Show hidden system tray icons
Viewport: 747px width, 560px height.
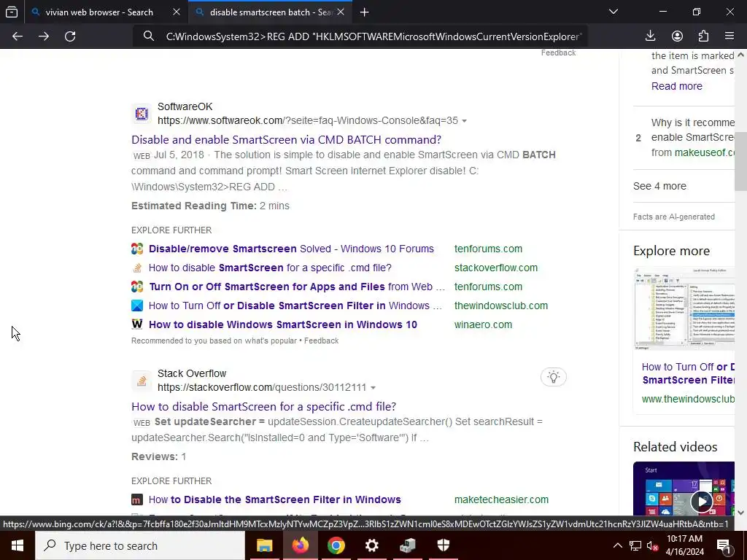coord(617,545)
